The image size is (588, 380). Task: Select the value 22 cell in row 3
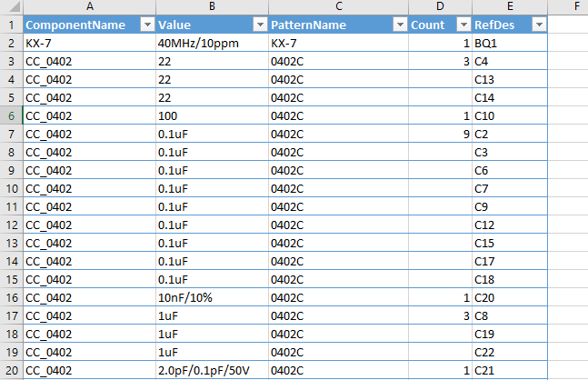tap(213, 61)
